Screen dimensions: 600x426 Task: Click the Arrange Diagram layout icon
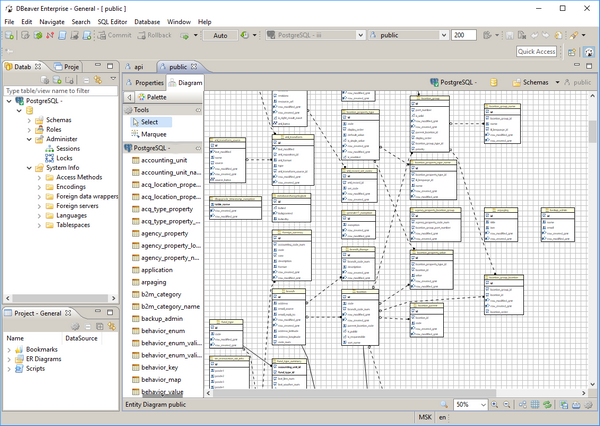[x=523, y=405]
